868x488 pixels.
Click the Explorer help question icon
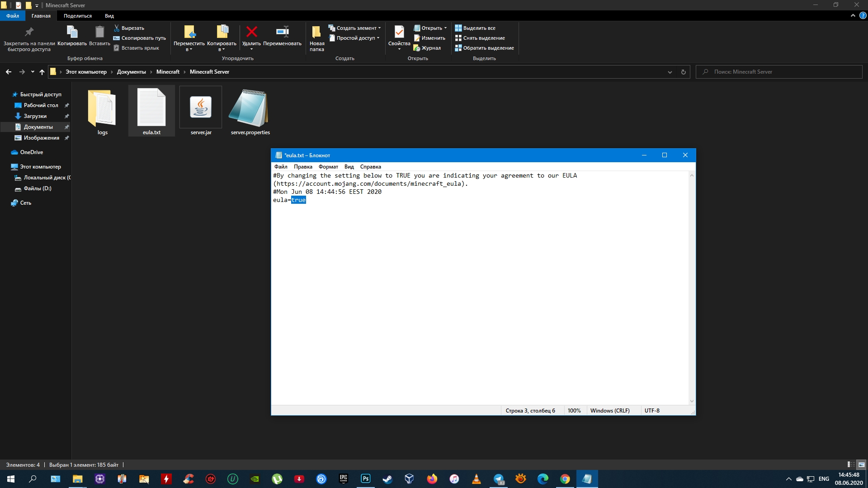(x=863, y=15)
